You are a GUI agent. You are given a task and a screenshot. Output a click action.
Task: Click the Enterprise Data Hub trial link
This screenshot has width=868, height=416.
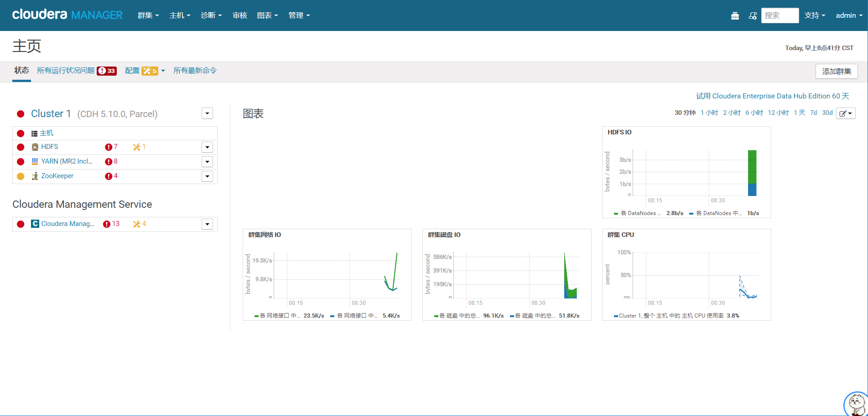[x=773, y=96]
